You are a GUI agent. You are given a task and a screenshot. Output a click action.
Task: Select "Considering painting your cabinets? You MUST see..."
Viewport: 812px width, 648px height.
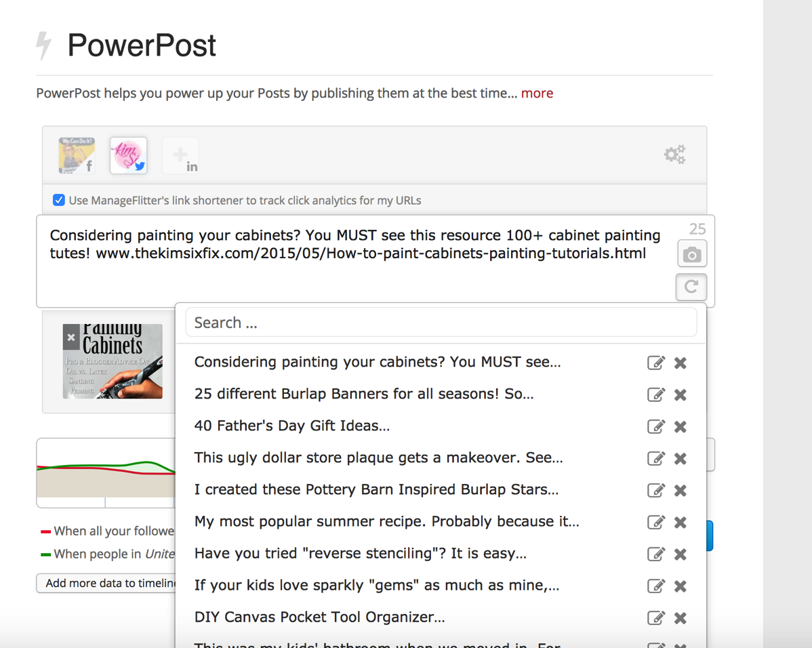click(378, 362)
